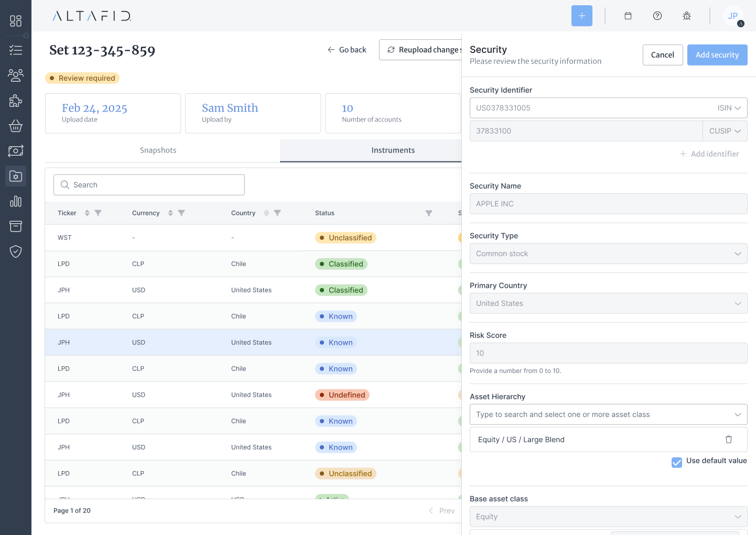This screenshot has height=535, width=756.
Task: Open the shopping basket sidebar icon
Action: (x=16, y=126)
